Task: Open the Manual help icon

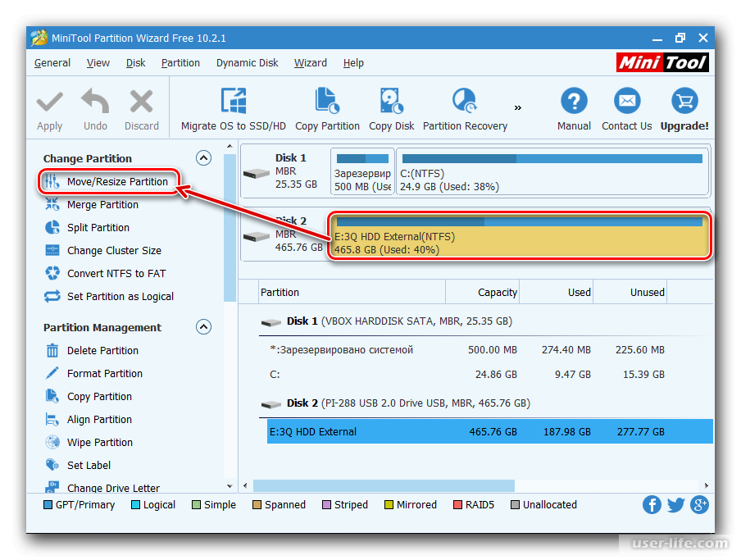Action: 574,101
